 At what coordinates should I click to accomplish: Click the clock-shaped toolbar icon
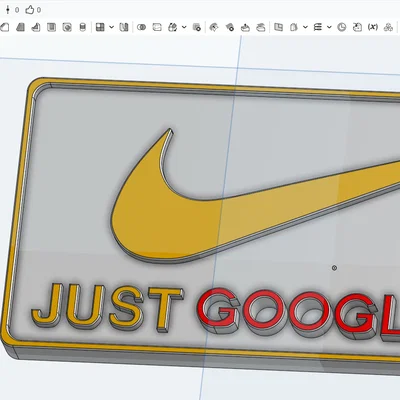pos(342,27)
